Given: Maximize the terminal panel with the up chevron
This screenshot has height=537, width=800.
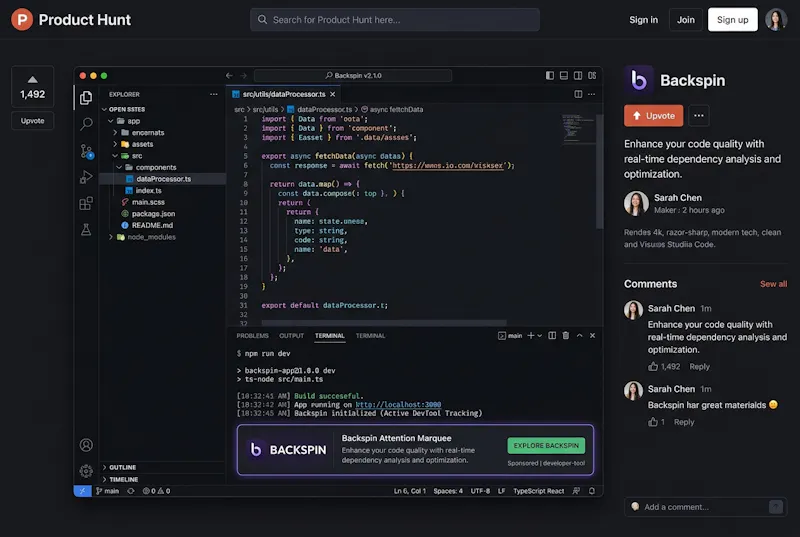Looking at the screenshot, I should click(x=580, y=336).
